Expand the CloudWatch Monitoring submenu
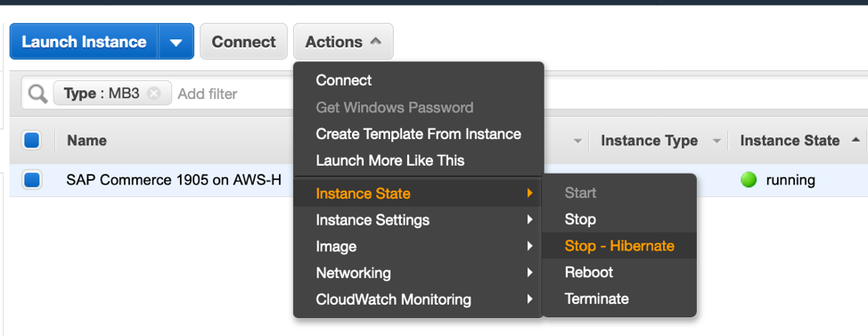Viewport: 868px width, 336px height. coord(419,299)
